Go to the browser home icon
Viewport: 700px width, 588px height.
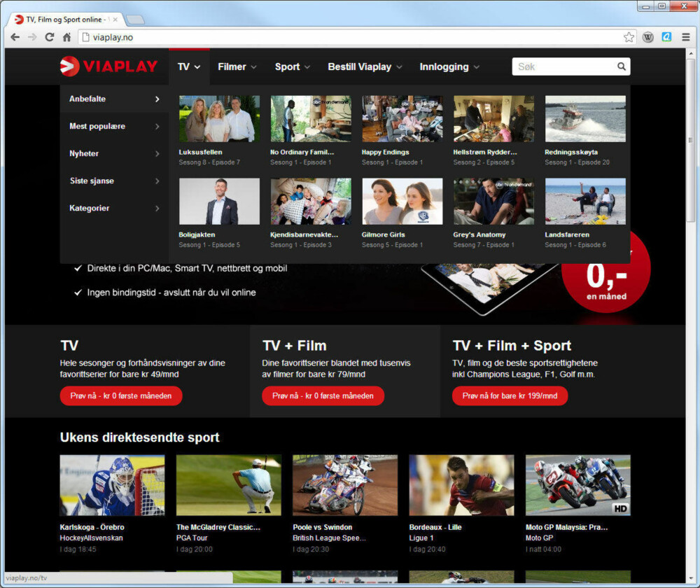point(67,37)
